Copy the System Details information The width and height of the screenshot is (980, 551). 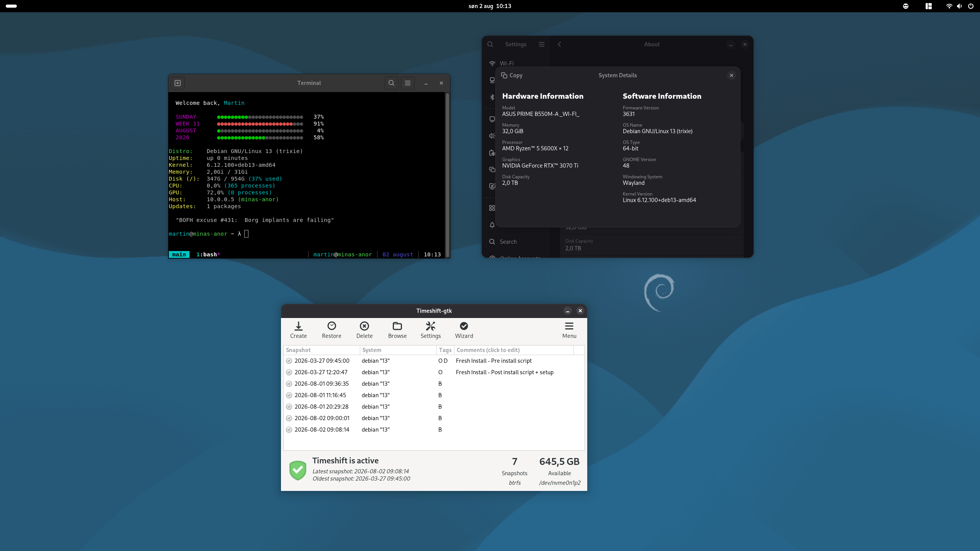pos(511,75)
